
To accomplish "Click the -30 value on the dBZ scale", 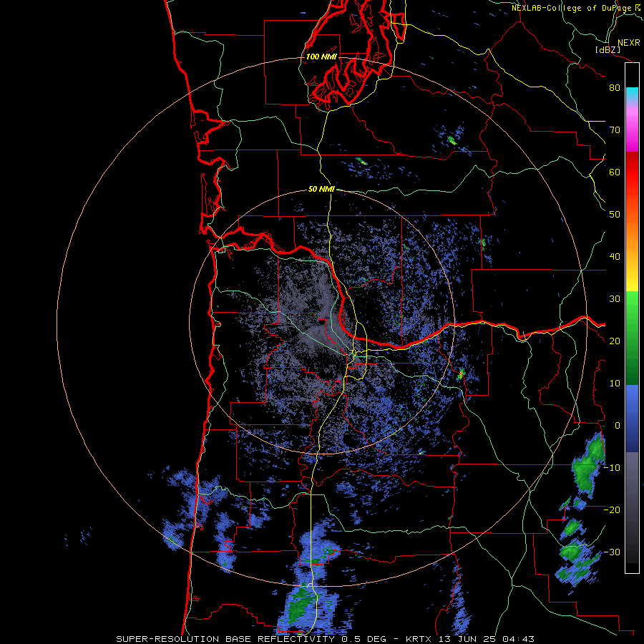I will tap(613, 552).
